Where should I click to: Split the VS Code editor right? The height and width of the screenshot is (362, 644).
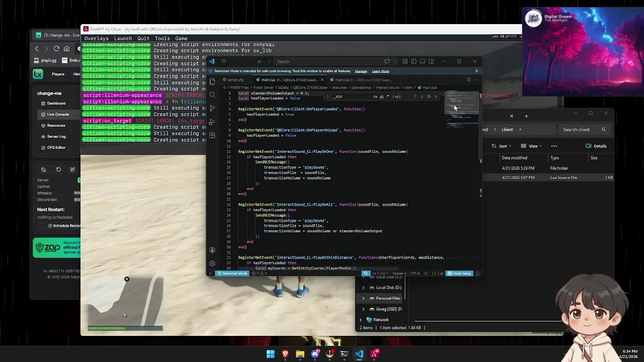468,79
